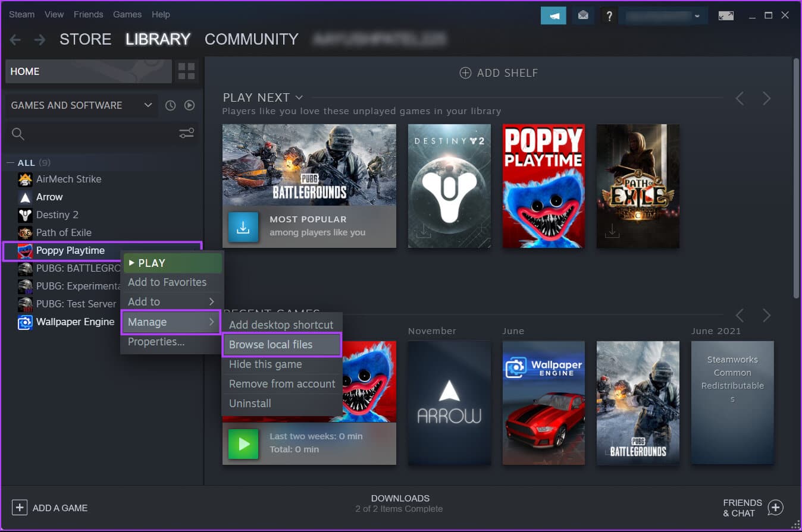Click the Arrow game icon
Image resolution: width=802 pixels, height=532 pixels.
(x=25, y=197)
